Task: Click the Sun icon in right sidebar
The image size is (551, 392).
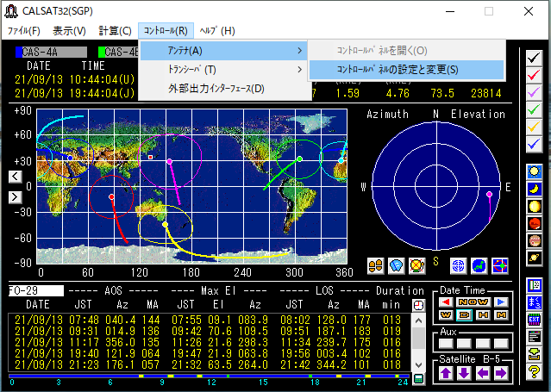Action: 534,171
